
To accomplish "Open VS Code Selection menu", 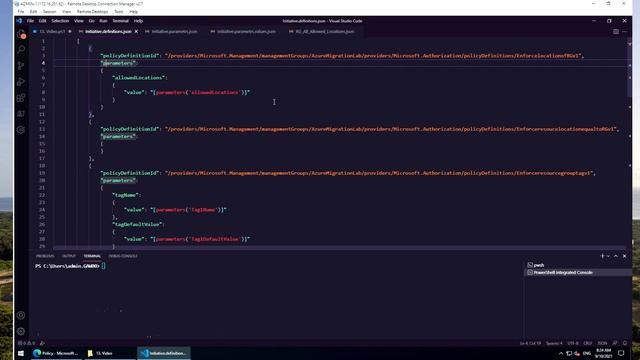I will click(x=60, y=21).
